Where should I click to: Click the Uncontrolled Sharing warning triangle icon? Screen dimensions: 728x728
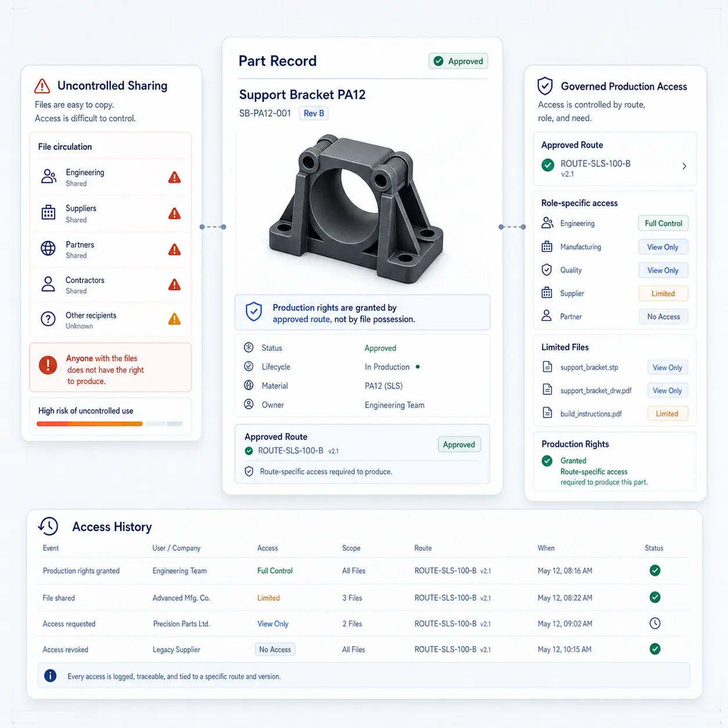pos(42,86)
